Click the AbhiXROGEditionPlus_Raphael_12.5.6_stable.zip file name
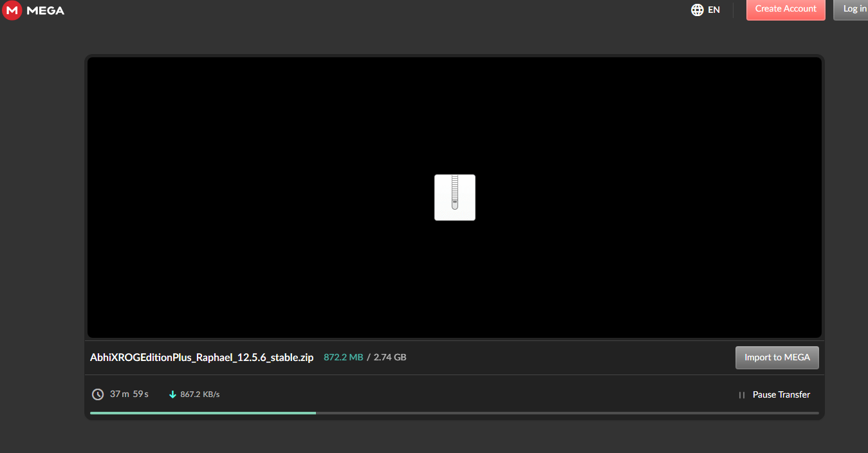This screenshot has height=453, width=868. coord(202,358)
